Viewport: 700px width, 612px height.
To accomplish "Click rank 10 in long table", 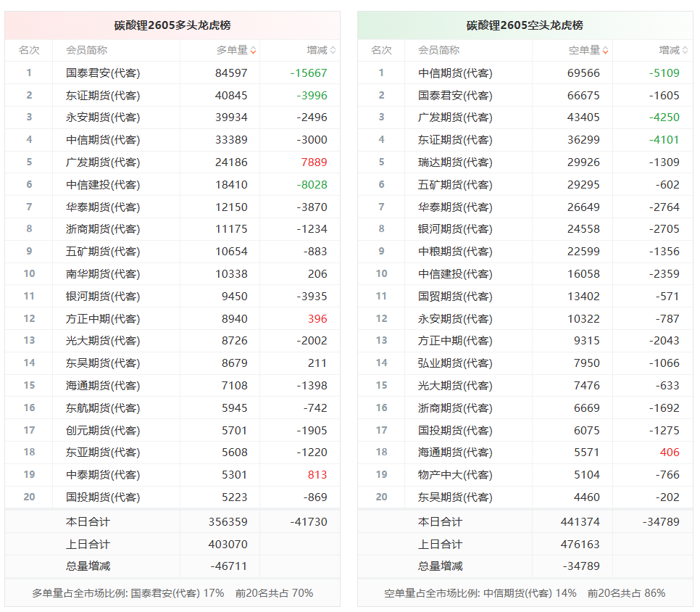I will coord(30,273).
